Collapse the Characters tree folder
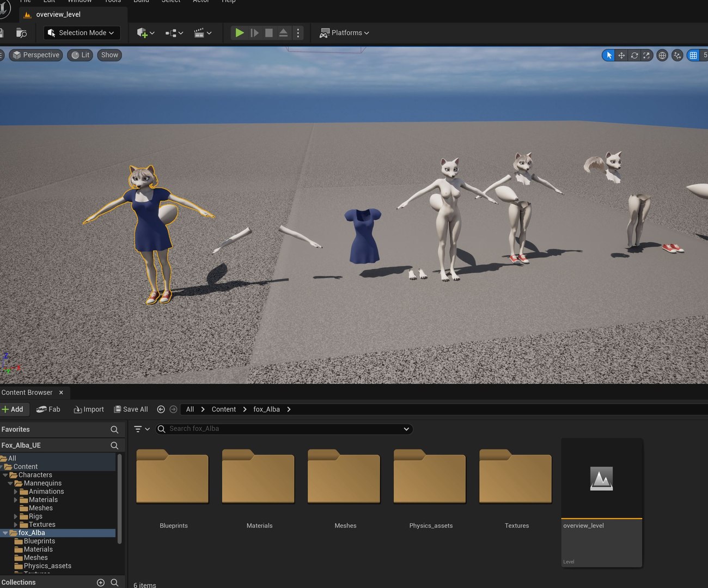This screenshot has height=588, width=708. (5, 475)
